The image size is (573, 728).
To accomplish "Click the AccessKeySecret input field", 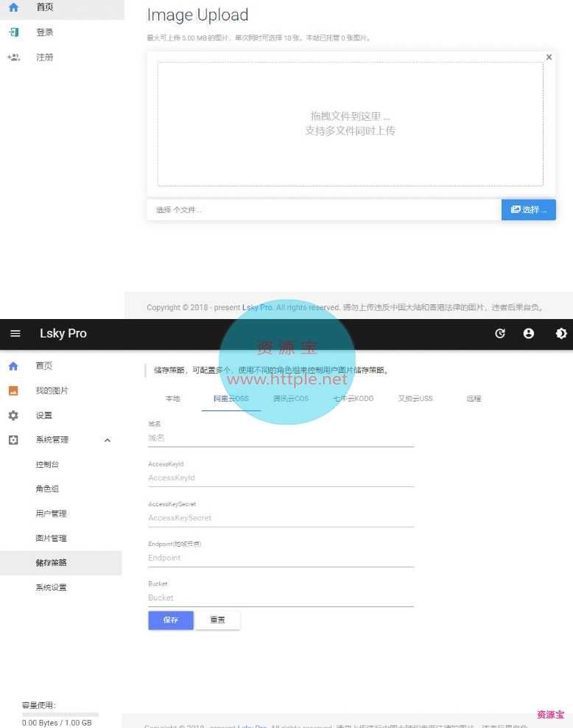I will click(x=281, y=518).
